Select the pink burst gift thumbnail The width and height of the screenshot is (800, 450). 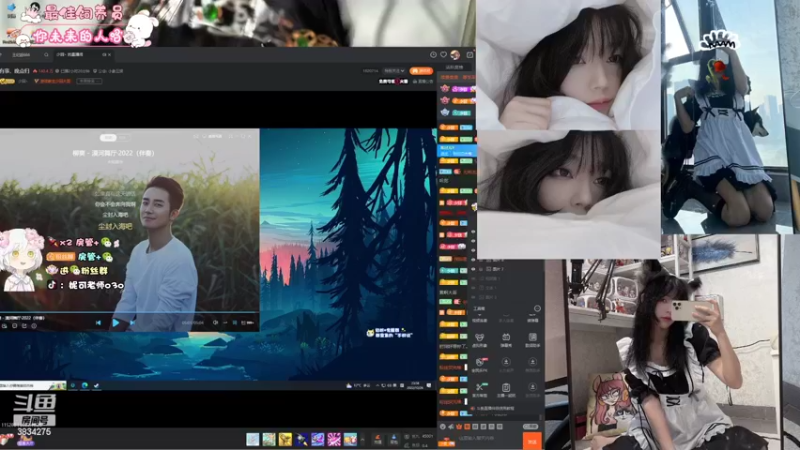click(x=334, y=439)
